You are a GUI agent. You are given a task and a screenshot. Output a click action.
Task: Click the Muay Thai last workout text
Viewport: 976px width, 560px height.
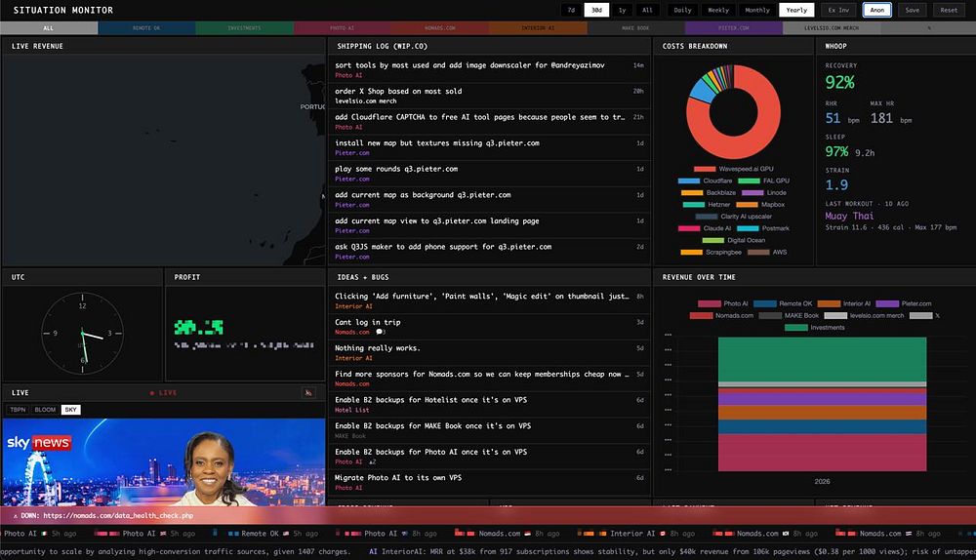[x=849, y=216]
